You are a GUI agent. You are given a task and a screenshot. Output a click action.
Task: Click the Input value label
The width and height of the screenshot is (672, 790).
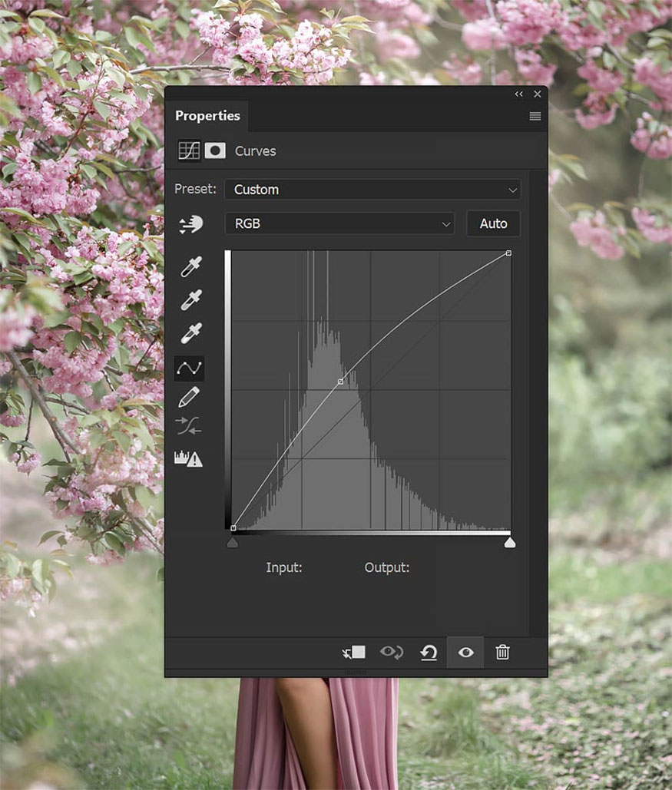point(284,568)
